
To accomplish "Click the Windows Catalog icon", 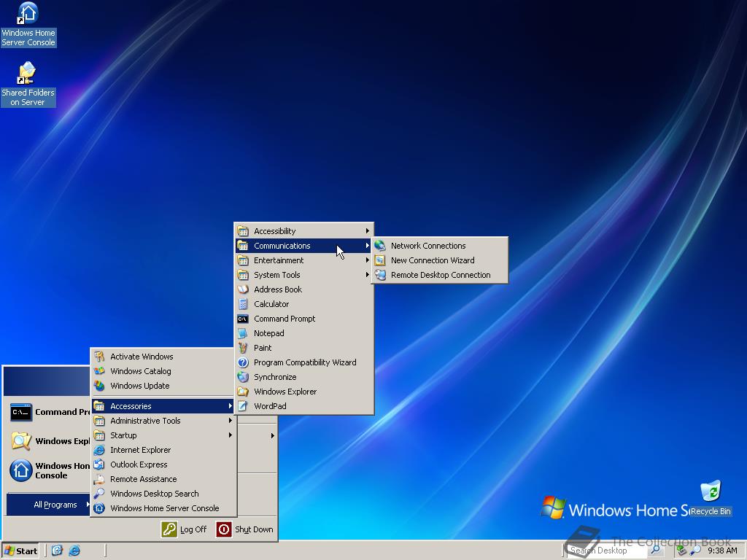I will 99,371.
